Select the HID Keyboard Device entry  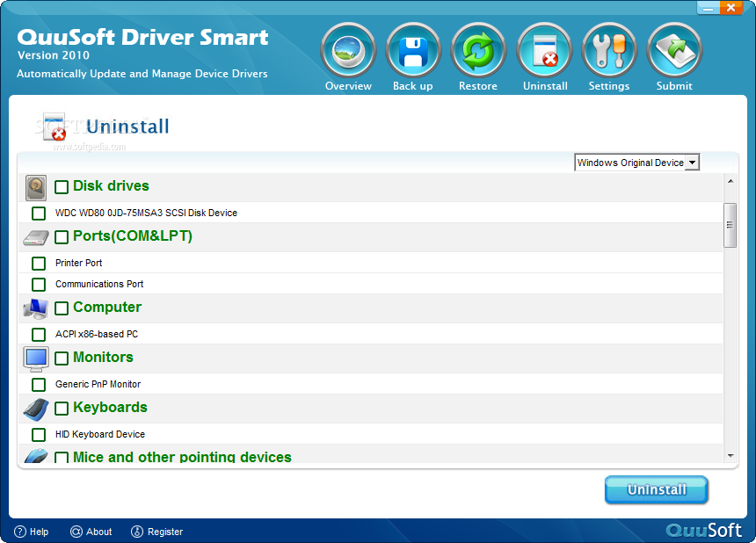click(x=100, y=435)
